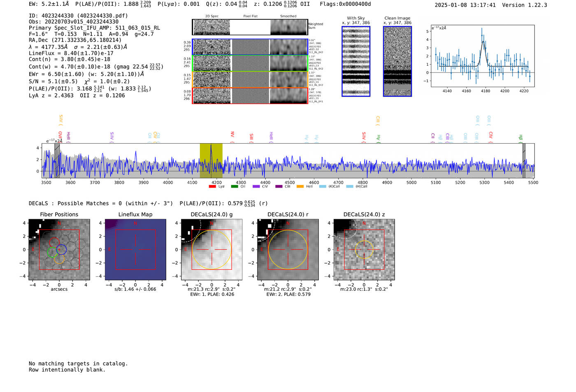Click the emission line Gaussian fit plot
This screenshot has width=576, height=392.
pos(483,56)
